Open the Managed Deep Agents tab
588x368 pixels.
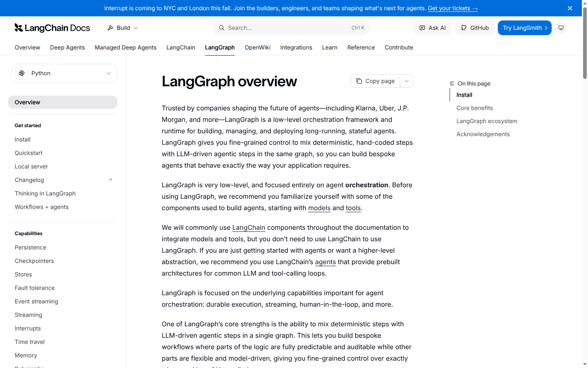point(125,47)
